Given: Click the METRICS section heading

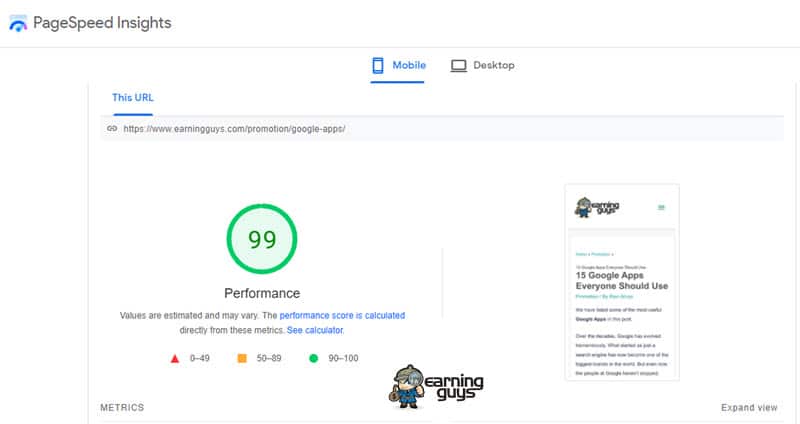Looking at the screenshot, I should tap(122, 408).
